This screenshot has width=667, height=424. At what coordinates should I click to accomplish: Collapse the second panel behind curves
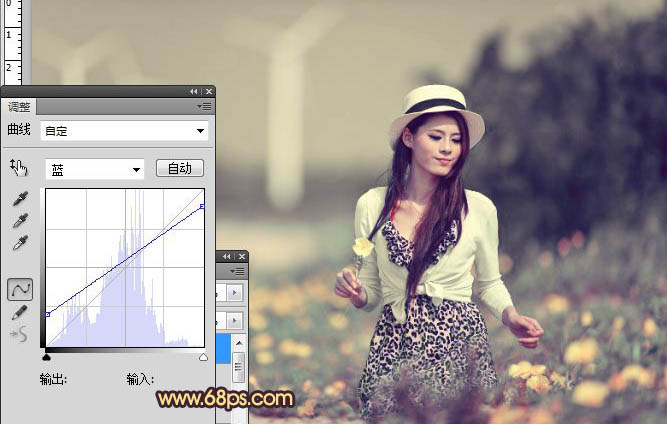tap(227, 257)
